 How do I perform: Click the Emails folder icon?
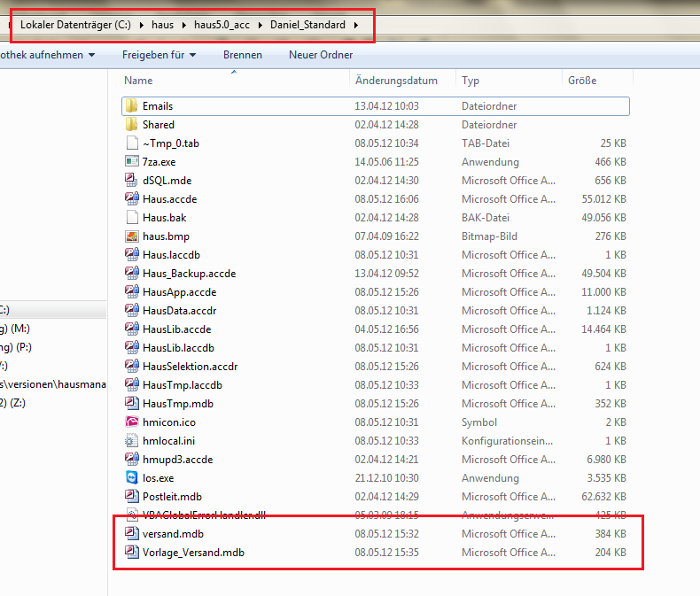(132, 106)
